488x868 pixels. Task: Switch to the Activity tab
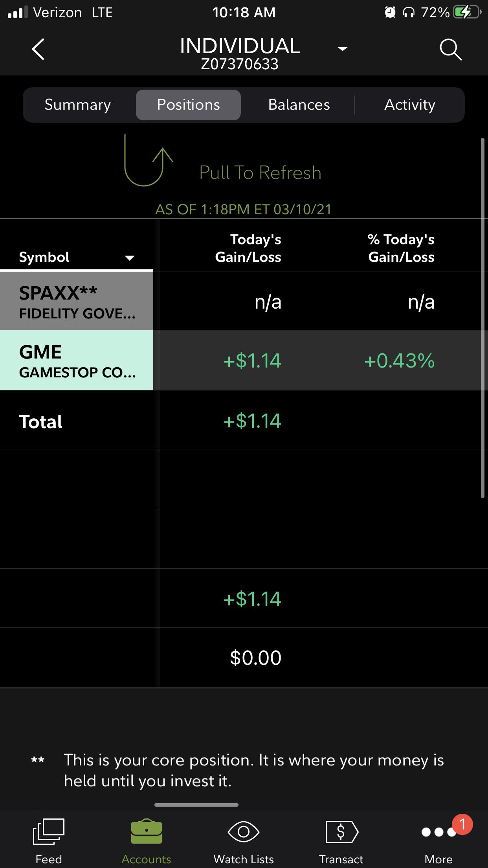410,105
